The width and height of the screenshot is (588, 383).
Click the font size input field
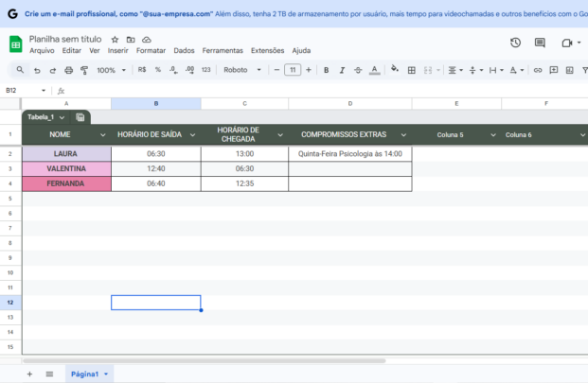pos(293,70)
